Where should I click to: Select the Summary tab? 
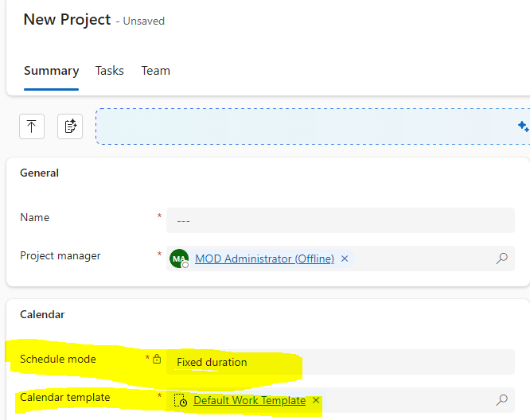(51, 71)
